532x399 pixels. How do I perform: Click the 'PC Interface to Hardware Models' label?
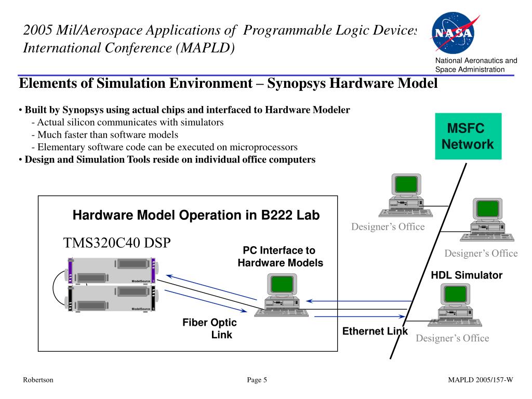[x=280, y=257]
